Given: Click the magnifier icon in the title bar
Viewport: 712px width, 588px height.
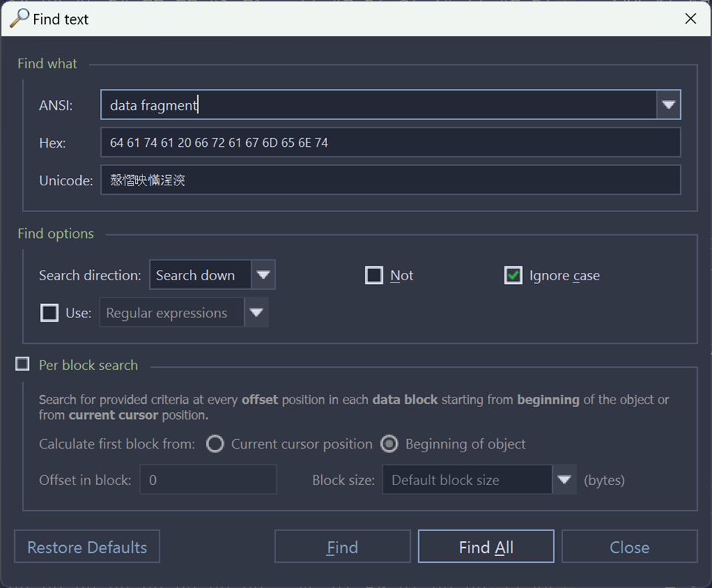Looking at the screenshot, I should click(19, 18).
